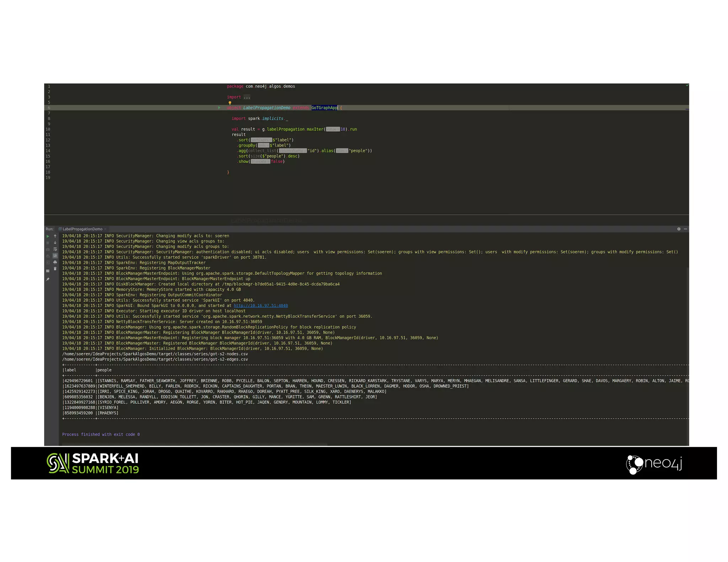Click the Up the Stack Trace arrow

(55, 236)
